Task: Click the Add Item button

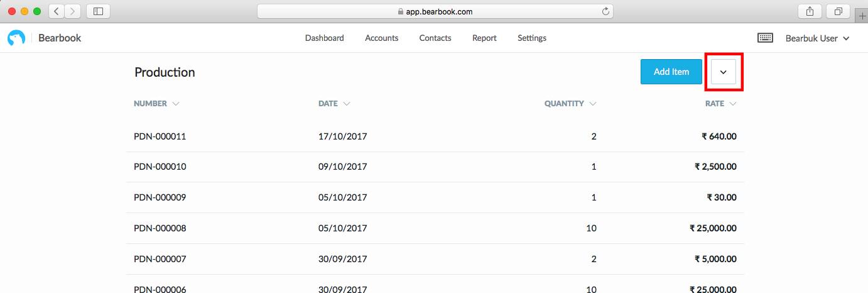Action: click(x=671, y=72)
